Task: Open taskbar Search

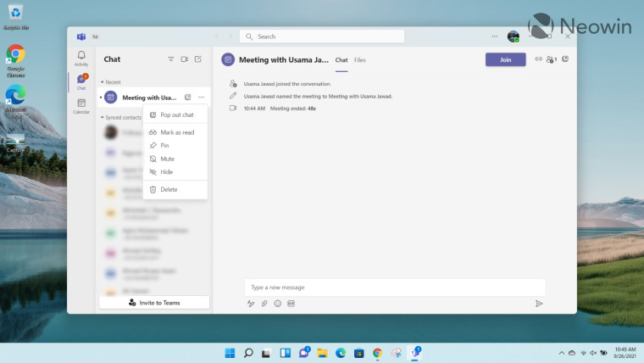Action: [x=248, y=353]
